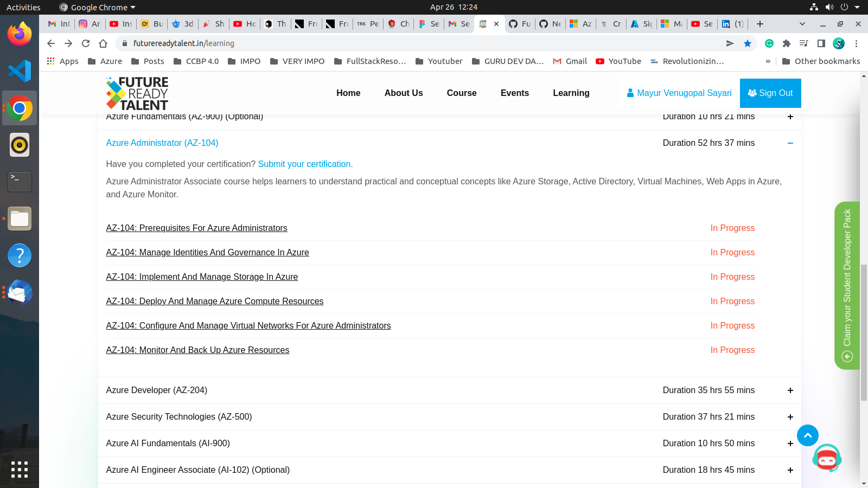The image size is (868, 488).
Task: Bookmark this page with star icon
Action: click(x=748, y=43)
